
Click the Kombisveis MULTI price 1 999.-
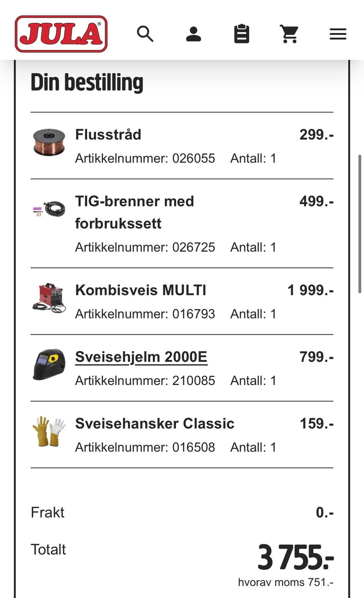tap(311, 290)
